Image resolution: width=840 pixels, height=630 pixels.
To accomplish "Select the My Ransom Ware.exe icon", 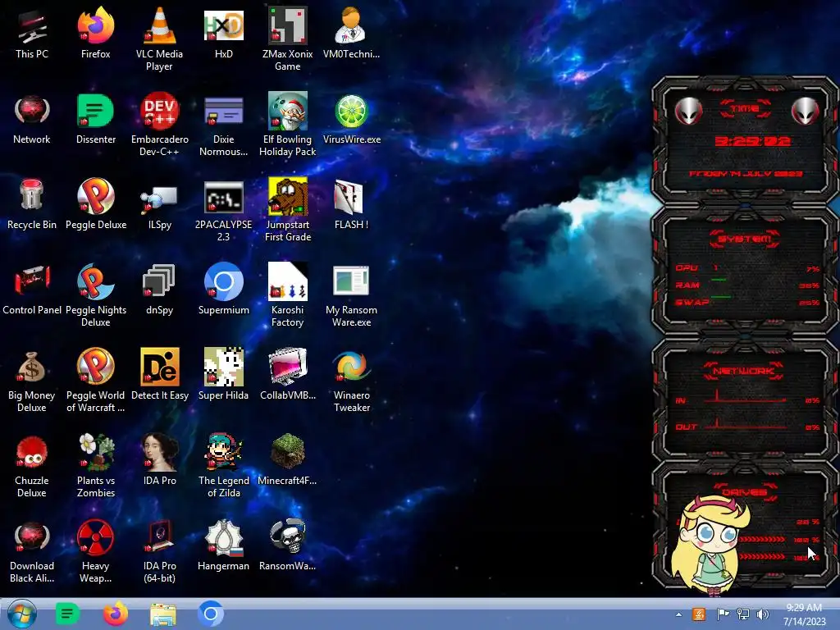I will click(x=351, y=281).
